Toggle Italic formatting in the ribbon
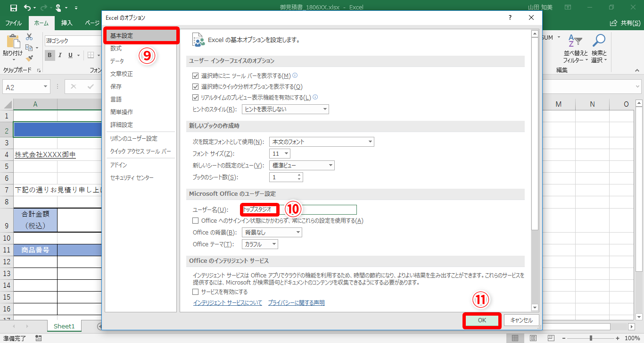Viewport: 644px width, 343px height. coord(60,55)
